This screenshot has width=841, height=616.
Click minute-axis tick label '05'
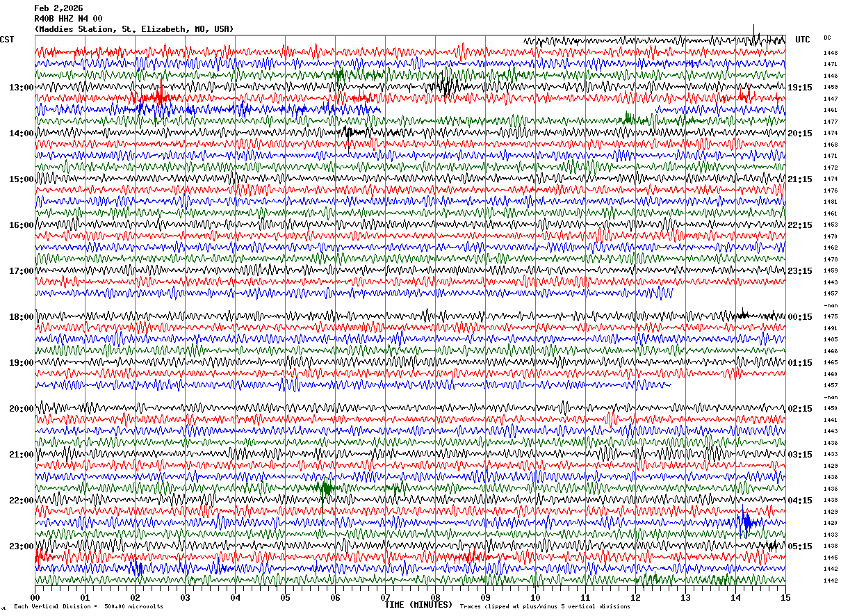coord(285,597)
